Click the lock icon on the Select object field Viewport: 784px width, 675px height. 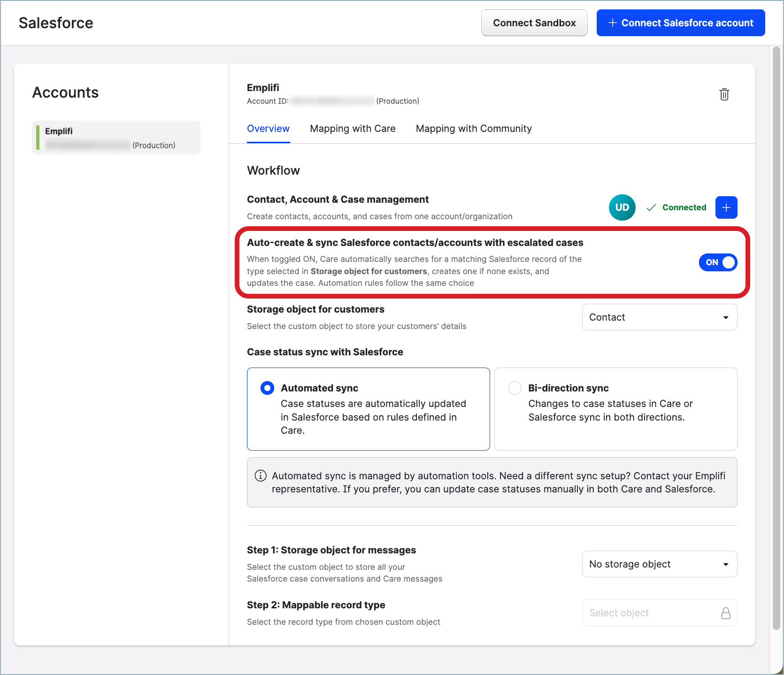click(726, 613)
